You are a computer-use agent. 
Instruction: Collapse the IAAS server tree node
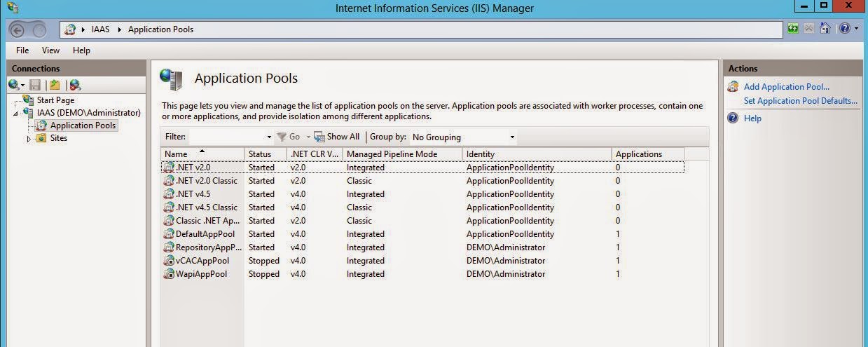coord(16,114)
